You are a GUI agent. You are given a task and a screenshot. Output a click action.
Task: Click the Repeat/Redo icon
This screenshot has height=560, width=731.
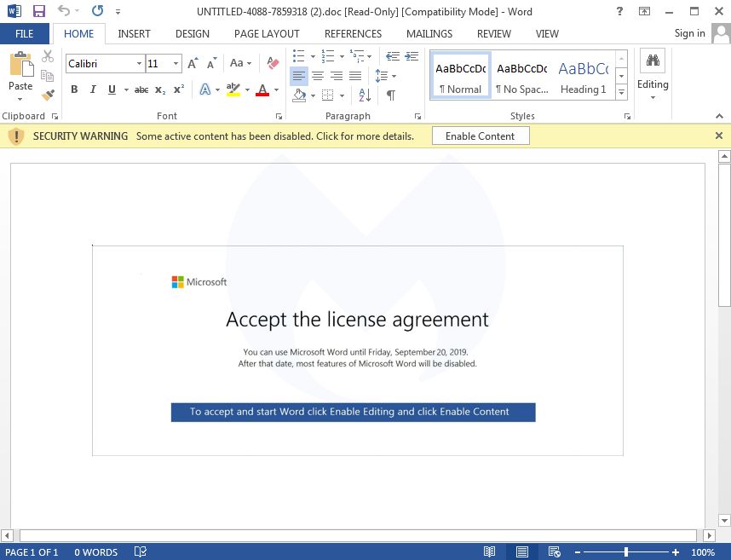97,11
